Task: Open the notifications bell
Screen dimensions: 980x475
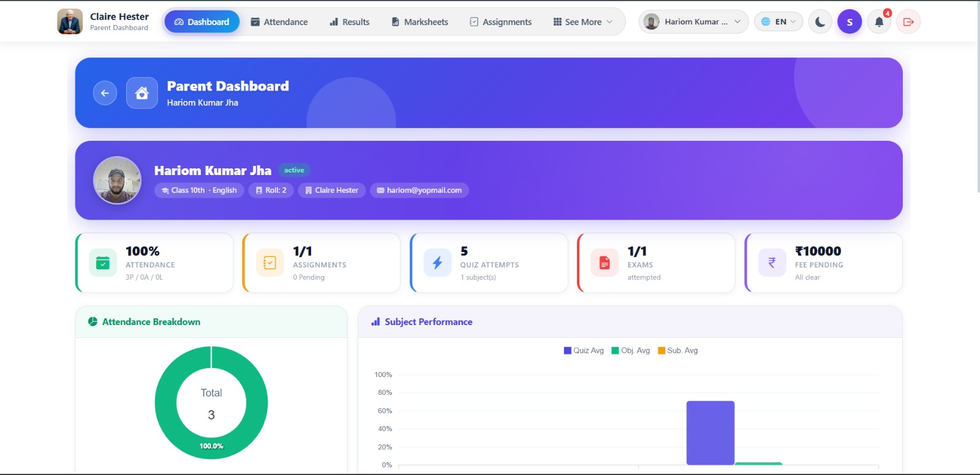Action: click(x=879, y=22)
